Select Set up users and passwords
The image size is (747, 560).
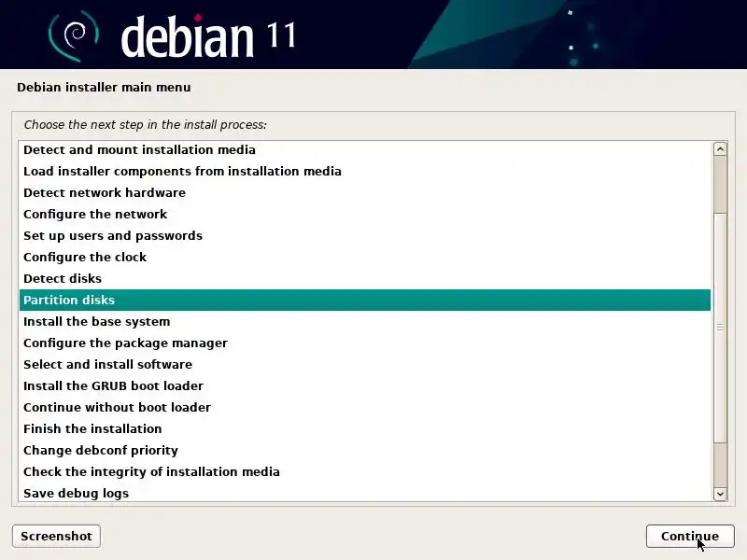pos(365,235)
